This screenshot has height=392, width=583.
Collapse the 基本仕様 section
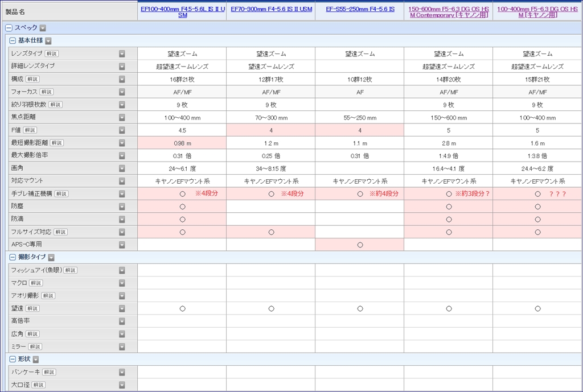(x=13, y=41)
